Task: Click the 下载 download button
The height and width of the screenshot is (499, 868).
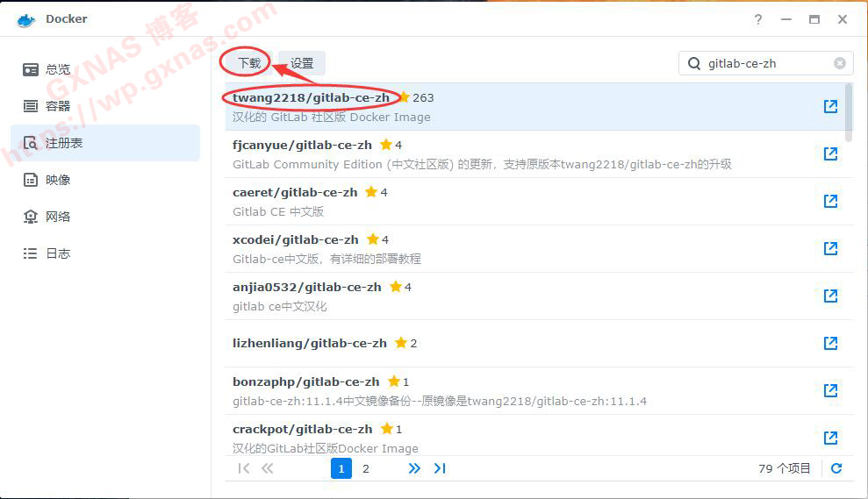Action: 249,63
